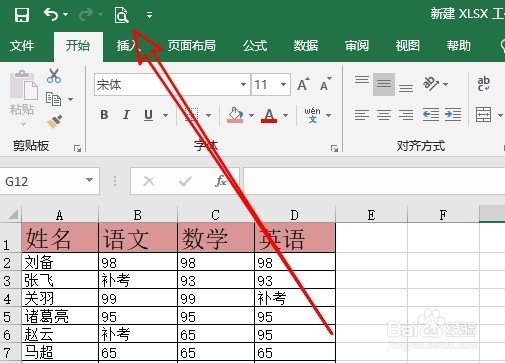Open the Fill Color dropdown arrow
This screenshot has width=505, height=363.
pyautogui.click(x=251, y=115)
